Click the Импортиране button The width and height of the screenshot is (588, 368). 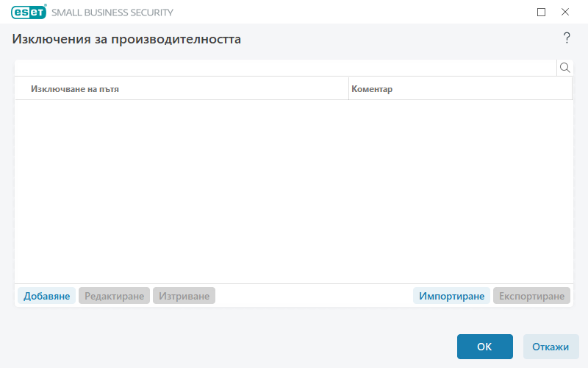tap(451, 296)
